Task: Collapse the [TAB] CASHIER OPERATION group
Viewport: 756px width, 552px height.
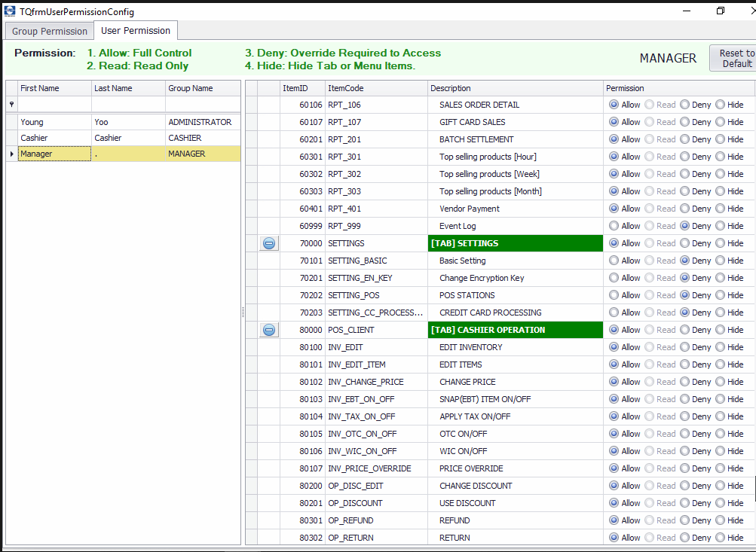Action: coord(269,330)
